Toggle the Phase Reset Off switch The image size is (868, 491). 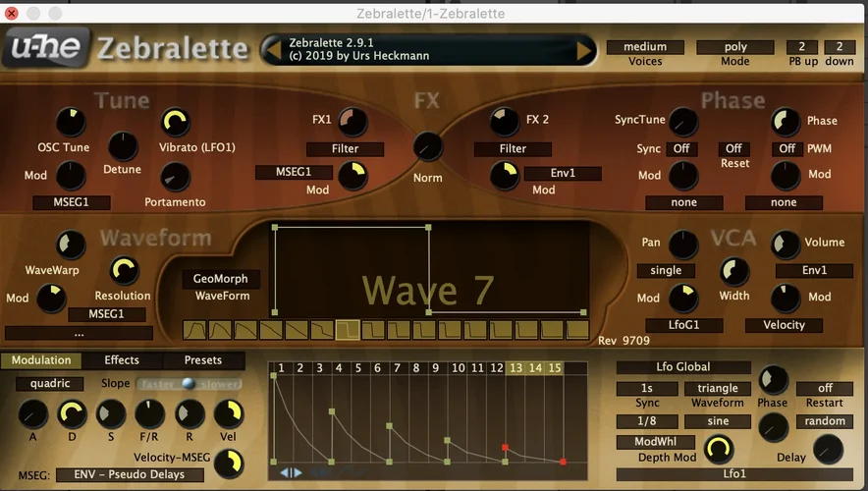click(x=733, y=149)
